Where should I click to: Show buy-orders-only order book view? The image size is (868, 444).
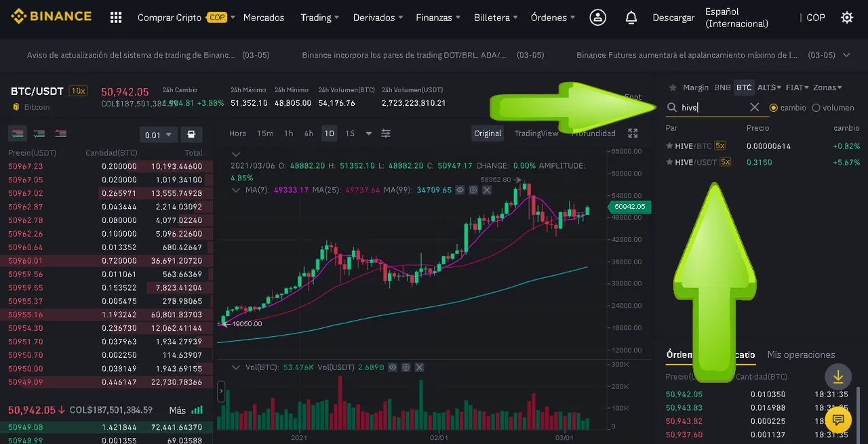click(x=39, y=134)
